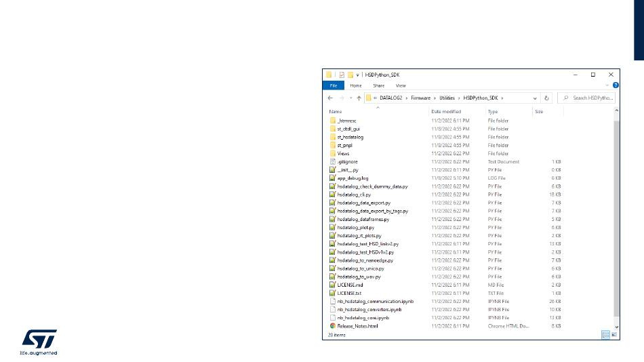Switch to details view layout icon

(606, 335)
